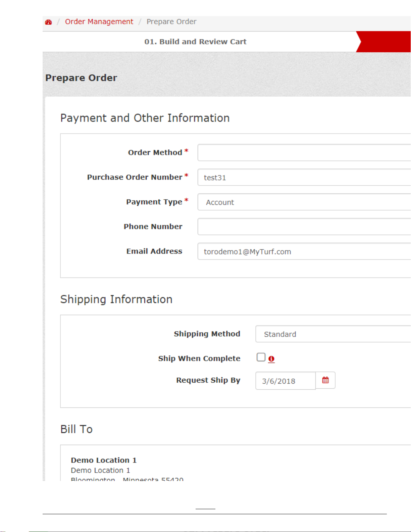
Task: Go to the Order Management breadcrumb link
Action: click(x=99, y=22)
